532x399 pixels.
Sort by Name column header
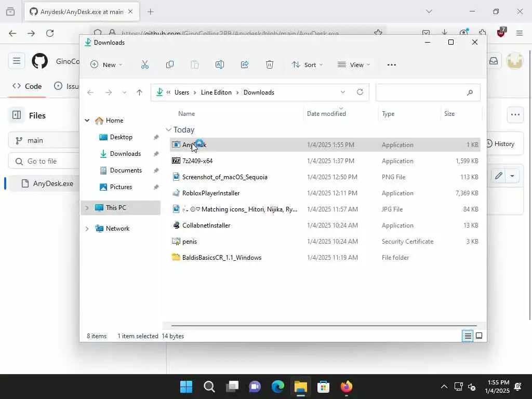(x=187, y=114)
